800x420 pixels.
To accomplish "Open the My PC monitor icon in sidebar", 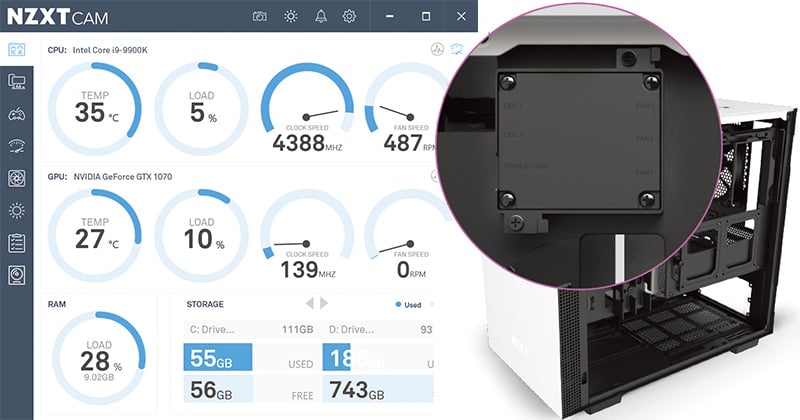I will [17, 81].
